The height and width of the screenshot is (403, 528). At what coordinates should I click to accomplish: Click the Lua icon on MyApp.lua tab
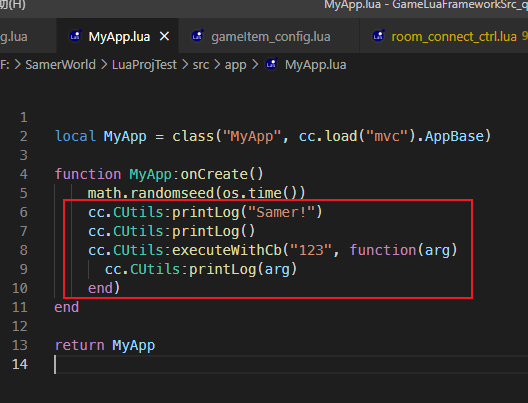[x=75, y=36]
